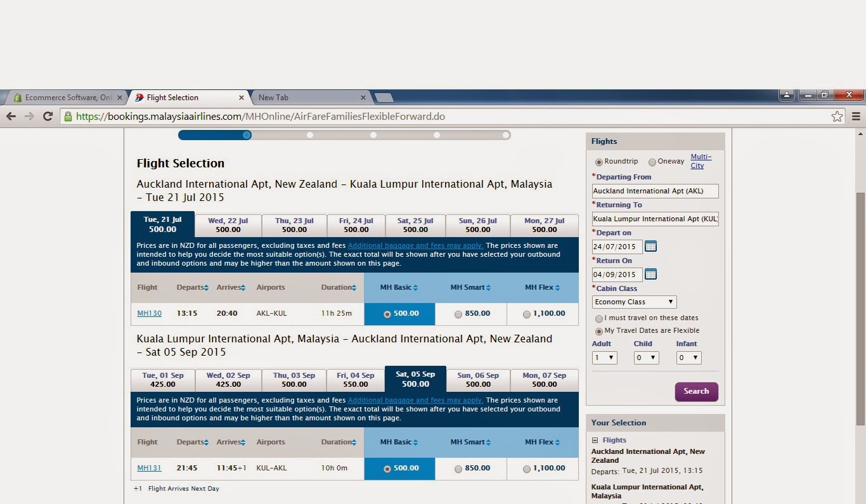
Task: Click the Returning To airport field
Action: 656,219
